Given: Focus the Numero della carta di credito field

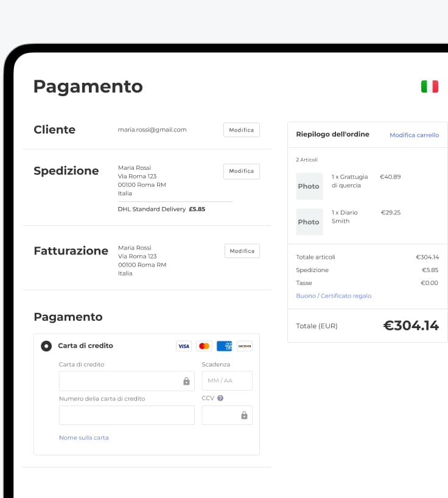Looking at the screenshot, I should coord(127,415).
